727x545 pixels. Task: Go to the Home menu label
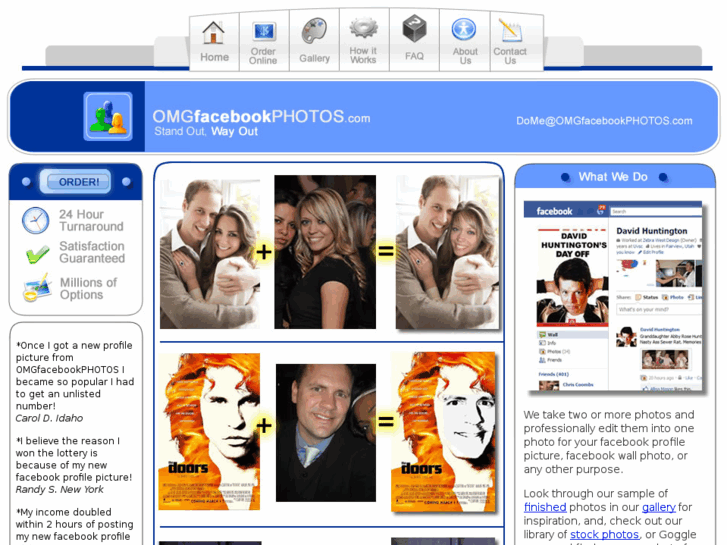point(214,57)
